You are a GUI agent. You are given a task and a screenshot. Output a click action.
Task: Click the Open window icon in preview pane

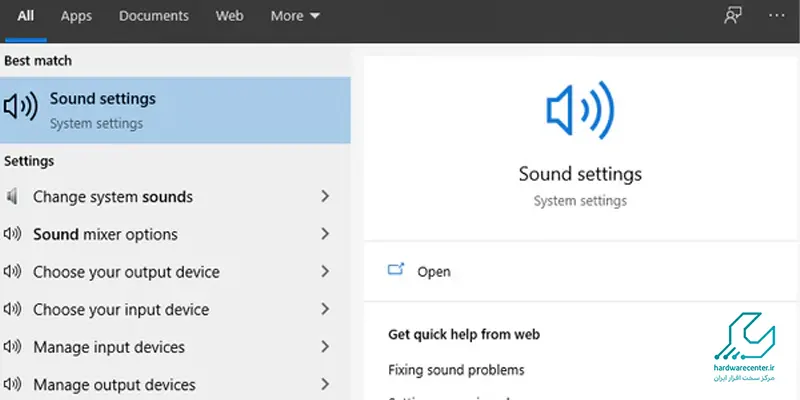coord(396,271)
